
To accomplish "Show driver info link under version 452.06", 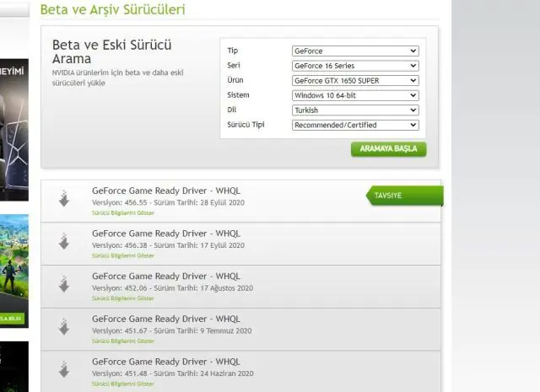I will [x=123, y=298].
